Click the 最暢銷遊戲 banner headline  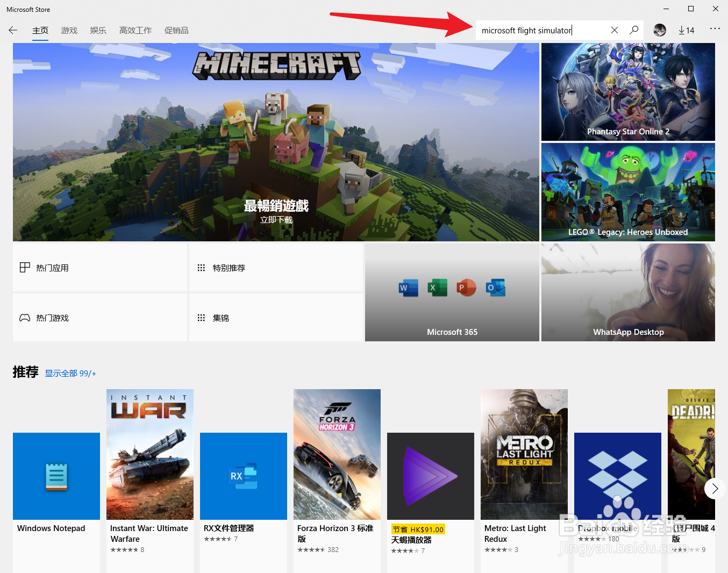pyautogui.click(x=276, y=206)
